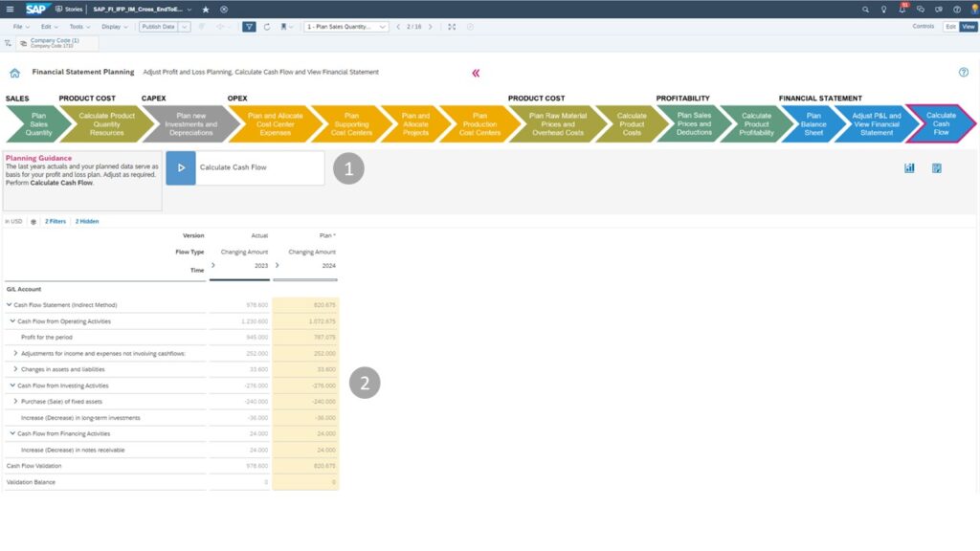The height and width of the screenshot is (551, 980).
Task: Click the search magnifier icon in header
Action: pos(866,9)
